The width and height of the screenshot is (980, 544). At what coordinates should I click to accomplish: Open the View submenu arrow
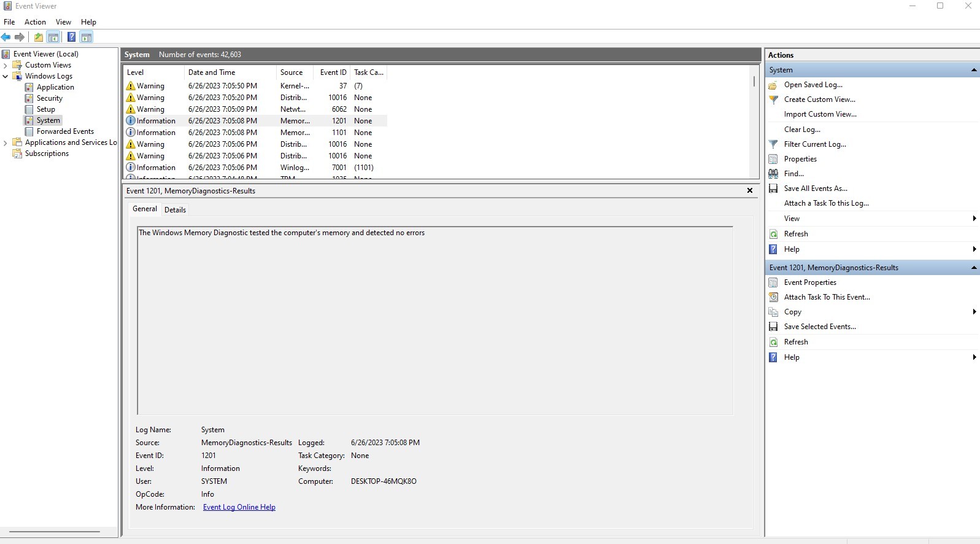click(974, 219)
